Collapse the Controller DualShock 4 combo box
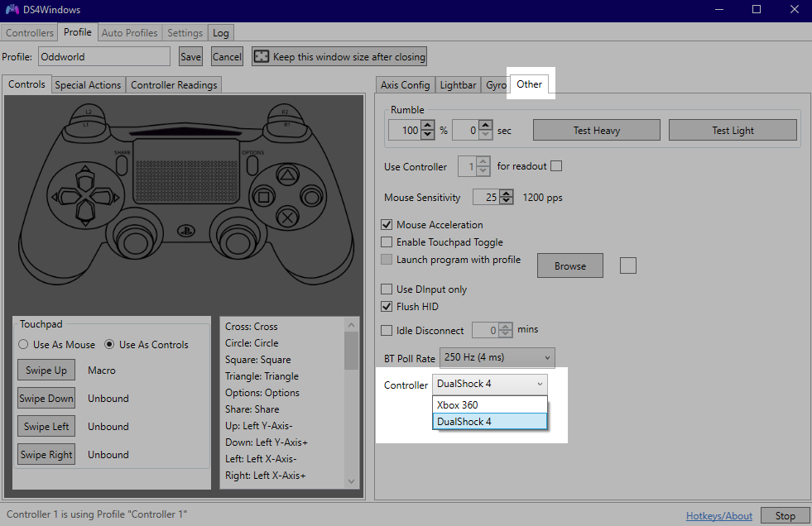 (489, 384)
